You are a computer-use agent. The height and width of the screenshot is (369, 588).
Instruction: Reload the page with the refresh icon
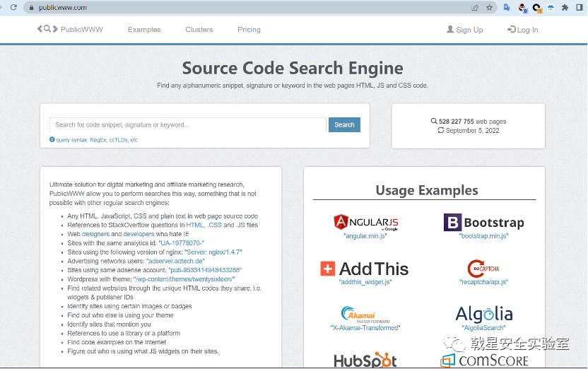pyautogui.click(x=13, y=7)
